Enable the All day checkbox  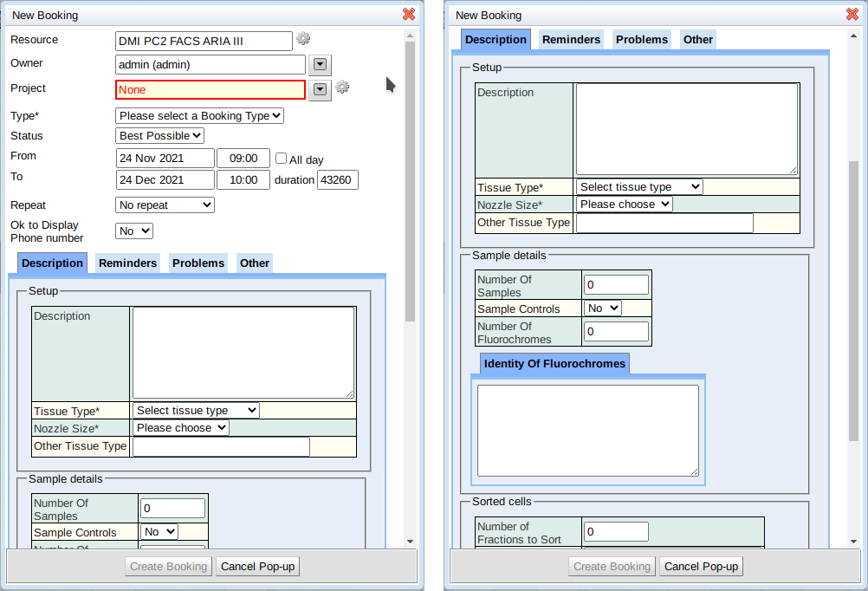pyautogui.click(x=282, y=159)
